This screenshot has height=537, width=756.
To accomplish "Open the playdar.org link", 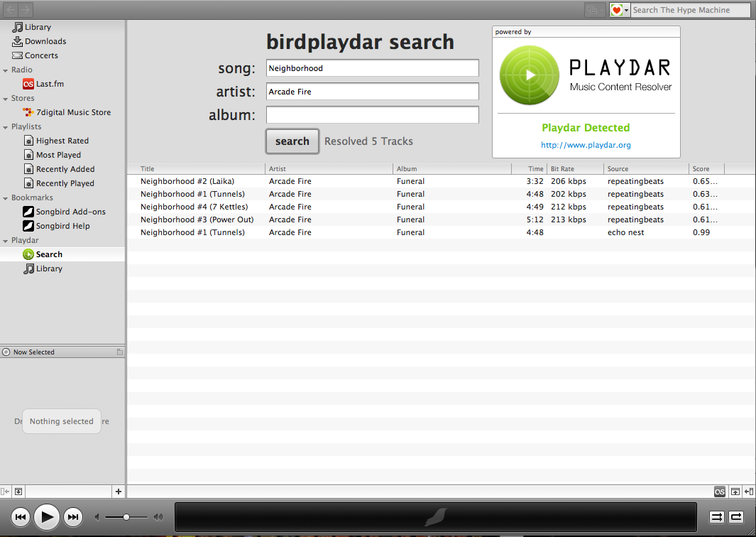I will tap(586, 145).
